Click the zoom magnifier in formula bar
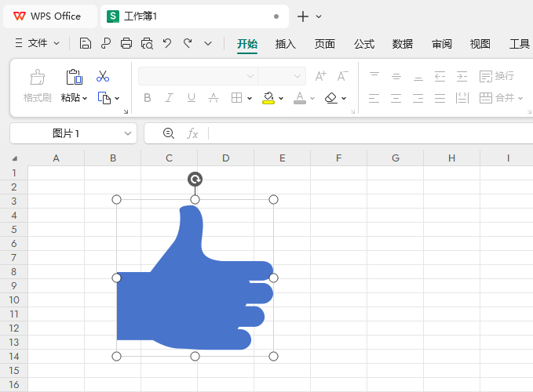 (169, 133)
